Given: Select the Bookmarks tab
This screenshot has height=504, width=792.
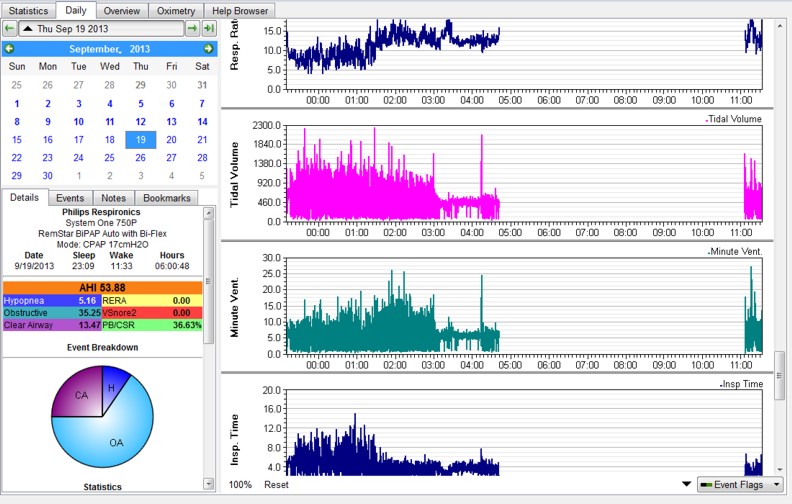Looking at the screenshot, I should (x=165, y=198).
